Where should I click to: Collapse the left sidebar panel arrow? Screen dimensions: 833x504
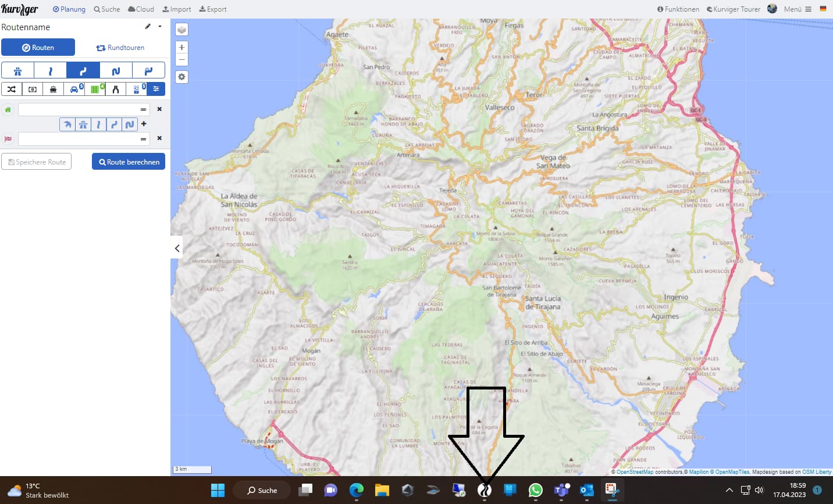(x=177, y=248)
